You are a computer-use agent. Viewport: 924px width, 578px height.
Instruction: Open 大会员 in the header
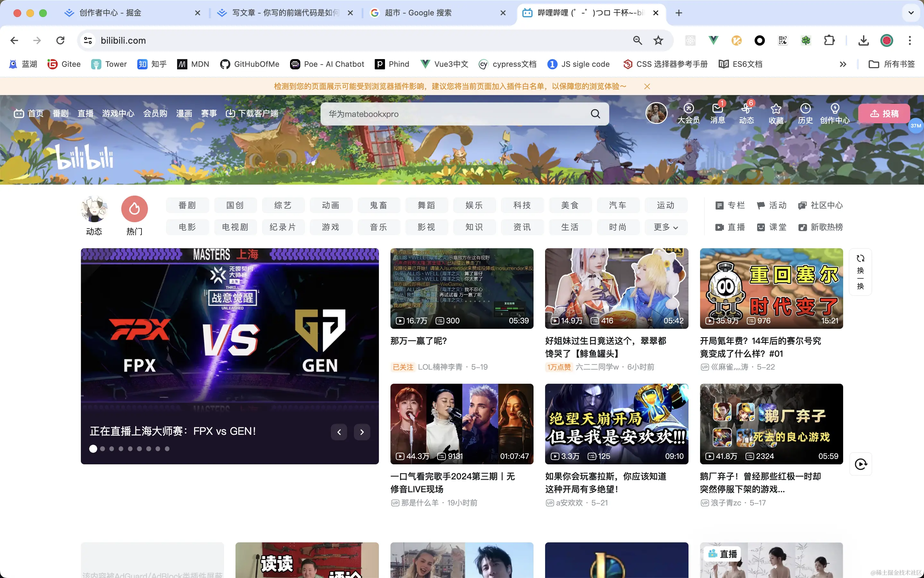[x=689, y=114]
